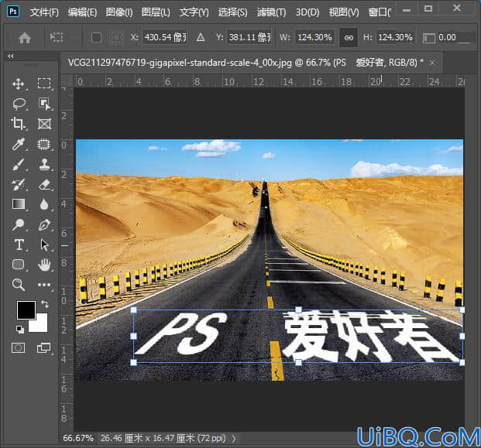Click the reference point location grid
This screenshot has height=448, width=481.
pos(116,38)
